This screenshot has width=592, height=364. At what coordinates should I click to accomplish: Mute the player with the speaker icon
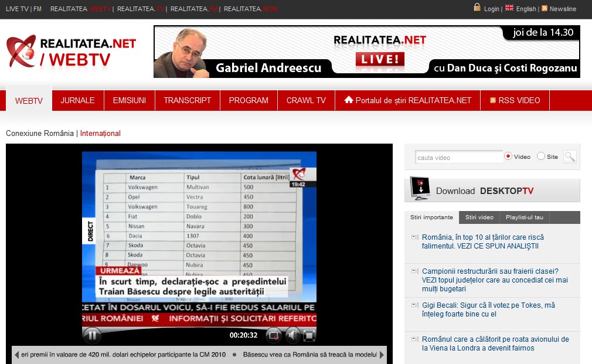coord(293,335)
